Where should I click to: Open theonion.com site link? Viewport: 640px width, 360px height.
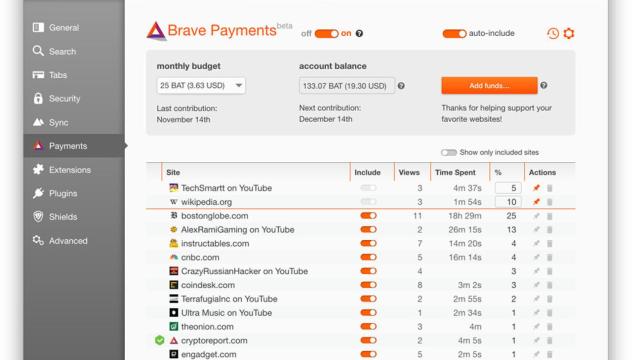coord(207,327)
